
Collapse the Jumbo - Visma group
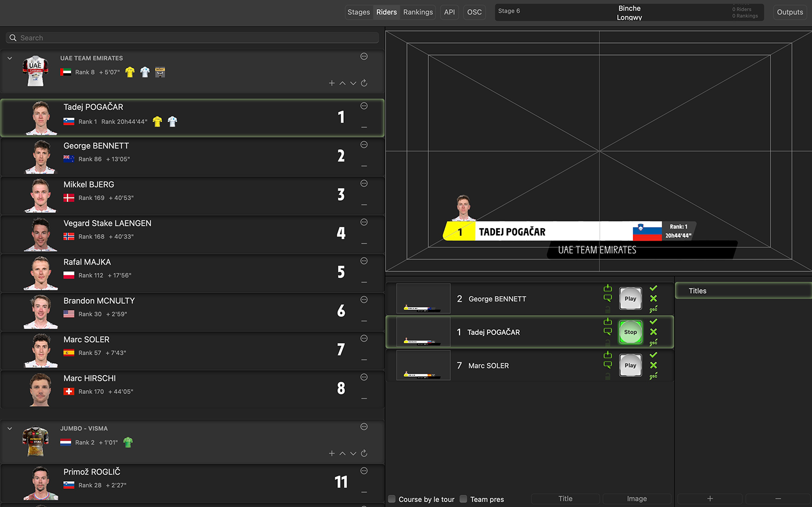(10, 428)
